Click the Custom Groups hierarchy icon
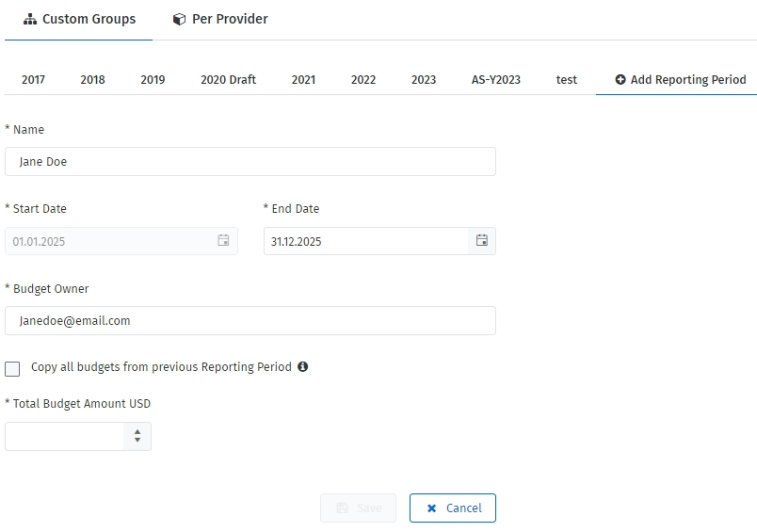This screenshot has height=532, width=757. click(x=30, y=19)
